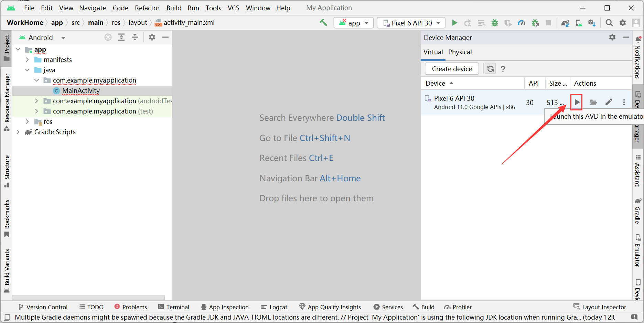
Task: Select MainActivity in the project tree
Action: [x=81, y=91]
